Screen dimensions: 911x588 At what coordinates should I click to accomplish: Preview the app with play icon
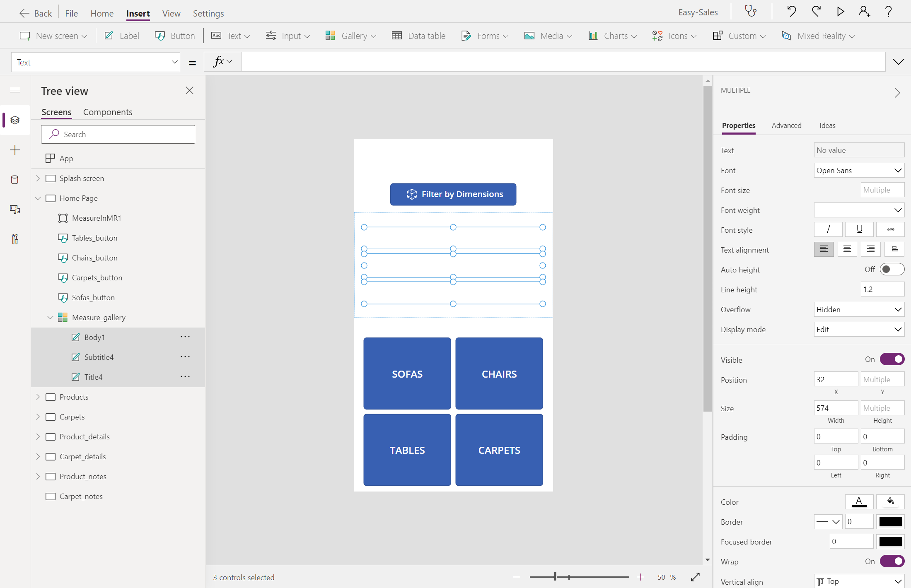840,11
